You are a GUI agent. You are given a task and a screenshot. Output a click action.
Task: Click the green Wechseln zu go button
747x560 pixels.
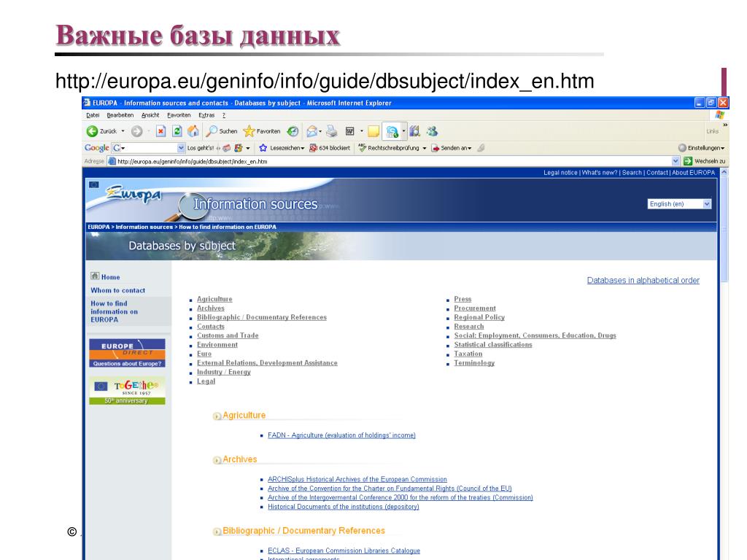704,161
